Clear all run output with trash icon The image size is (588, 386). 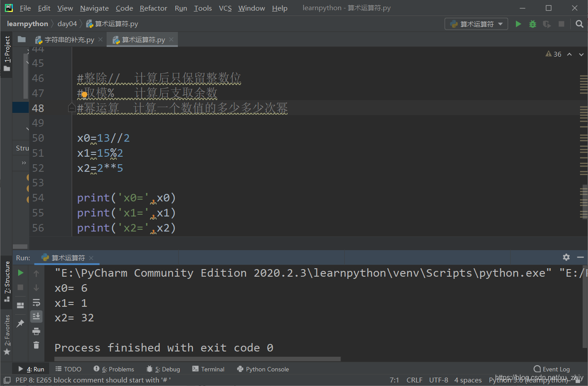(x=36, y=345)
